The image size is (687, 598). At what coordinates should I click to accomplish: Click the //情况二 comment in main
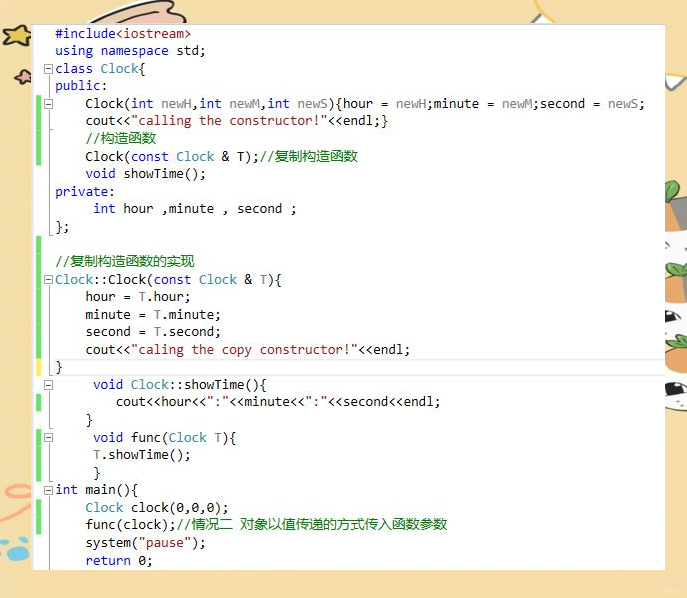coord(312,525)
